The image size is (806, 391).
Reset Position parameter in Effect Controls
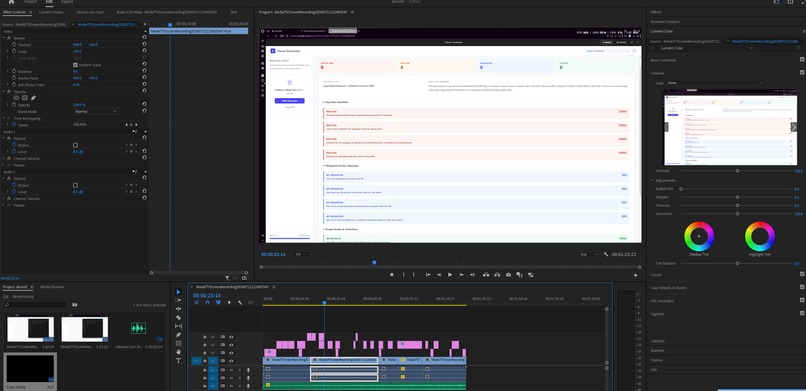coord(144,45)
